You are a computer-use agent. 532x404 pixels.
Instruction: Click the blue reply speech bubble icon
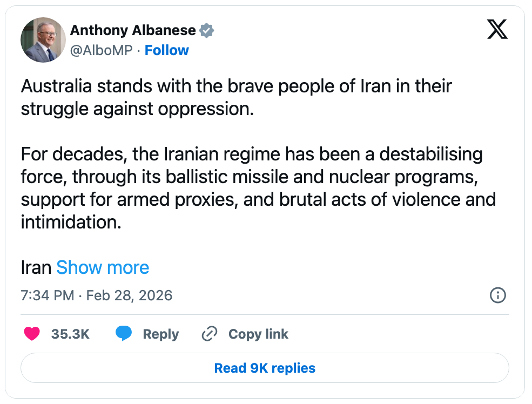pos(124,334)
